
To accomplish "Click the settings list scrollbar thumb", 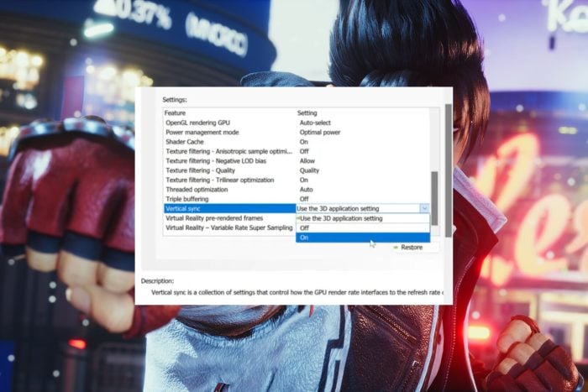I will pos(434,198).
